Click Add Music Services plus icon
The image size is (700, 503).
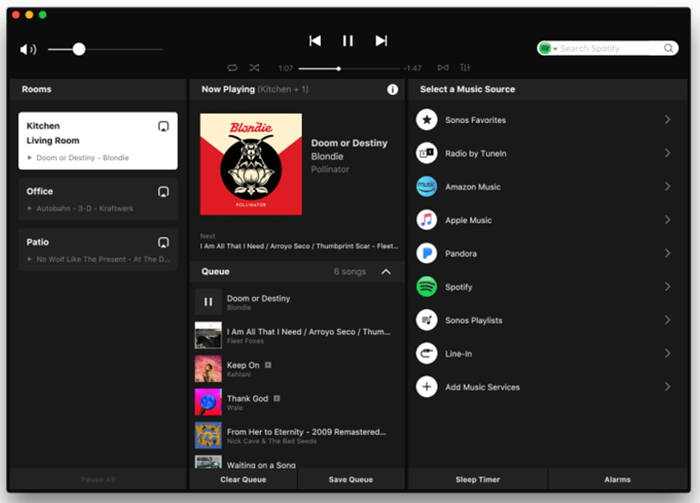click(427, 387)
